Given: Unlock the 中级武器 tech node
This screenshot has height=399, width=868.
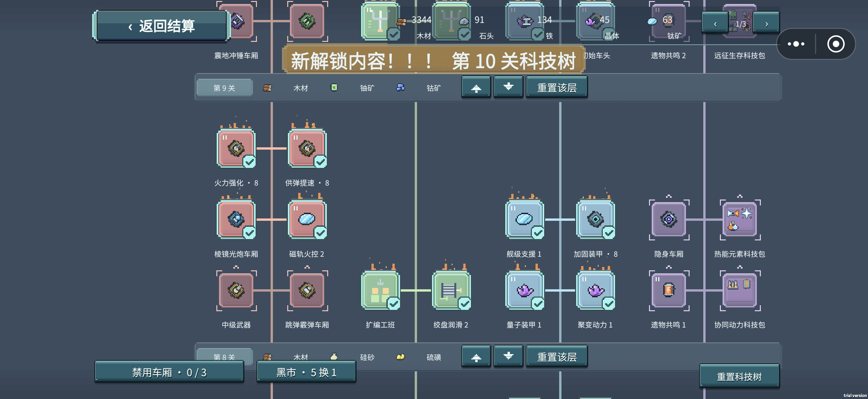Looking at the screenshot, I should [x=236, y=290].
